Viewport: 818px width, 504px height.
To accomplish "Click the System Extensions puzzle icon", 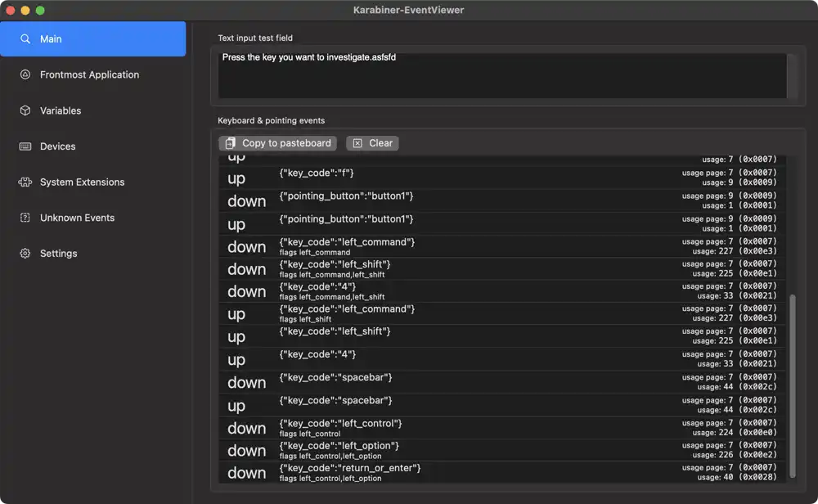I will coord(25,182).
